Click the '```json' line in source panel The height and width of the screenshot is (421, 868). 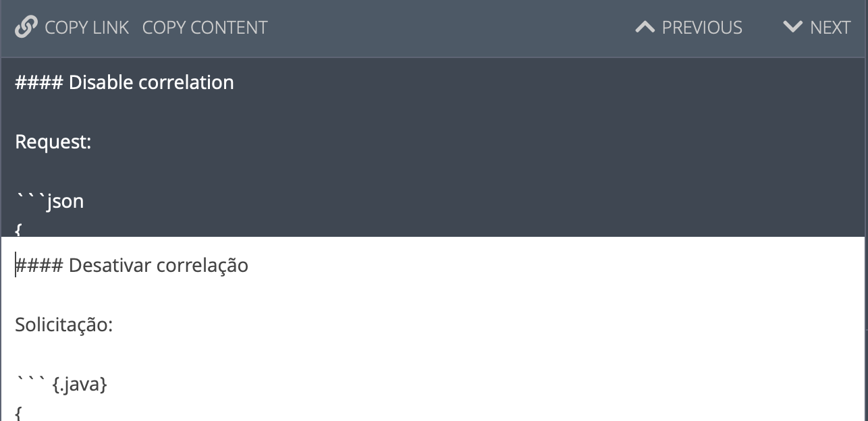[x=50, y=201]
